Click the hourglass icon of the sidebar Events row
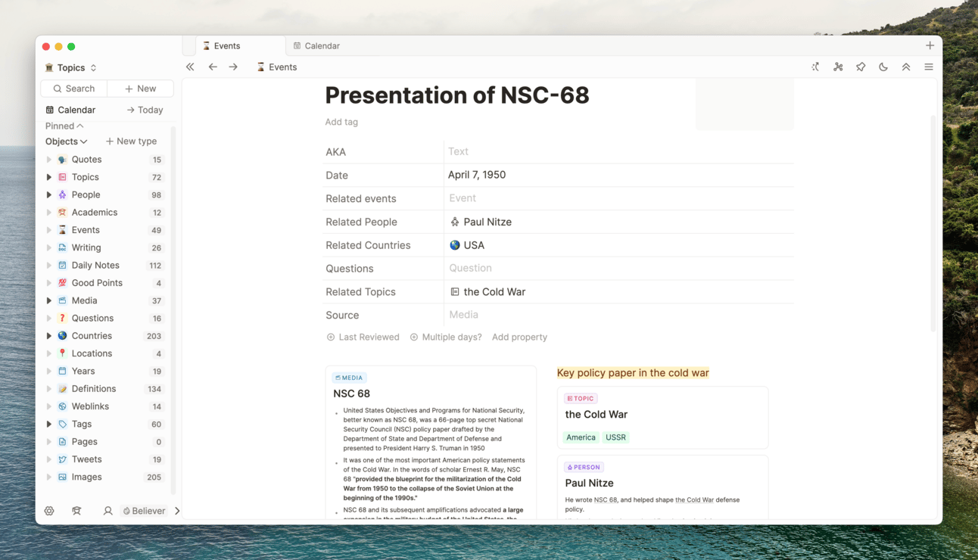 pyautogui.click(x=62, y=230)
